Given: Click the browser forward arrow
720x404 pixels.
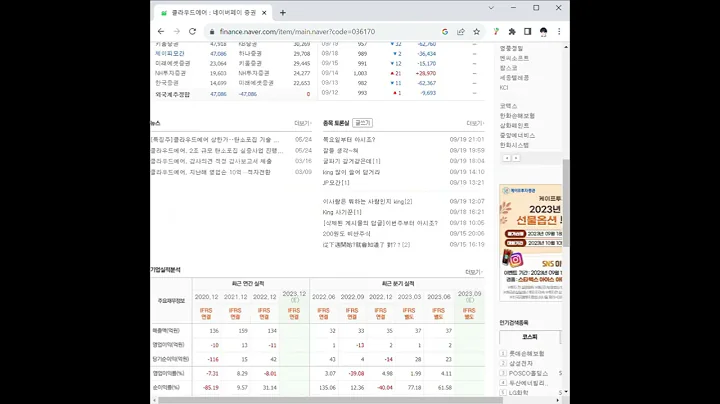Looking at the screenshot, I should click(177, 32).
